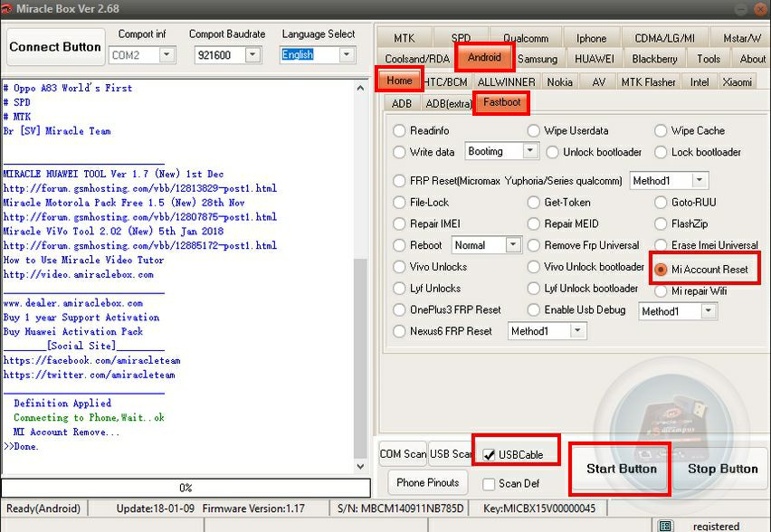Switch to the MTK Flasher tab

click(x=648, y=82)
